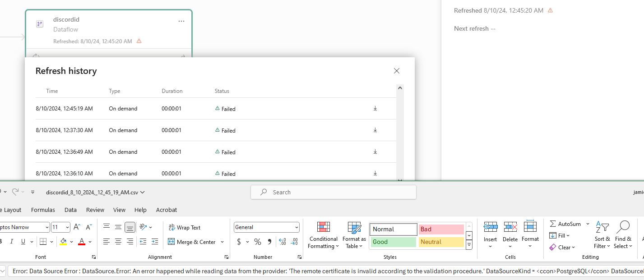This screenshot has height=280, width=644.
Task: Apply borders with the Borders button
Action: pyautogui.click(x=42, y=242)
